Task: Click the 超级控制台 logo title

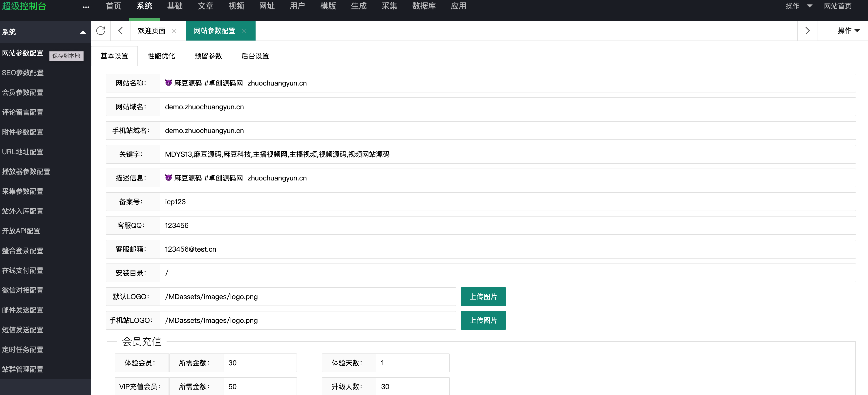Action: pyautogui.click(x=24, y=6)
